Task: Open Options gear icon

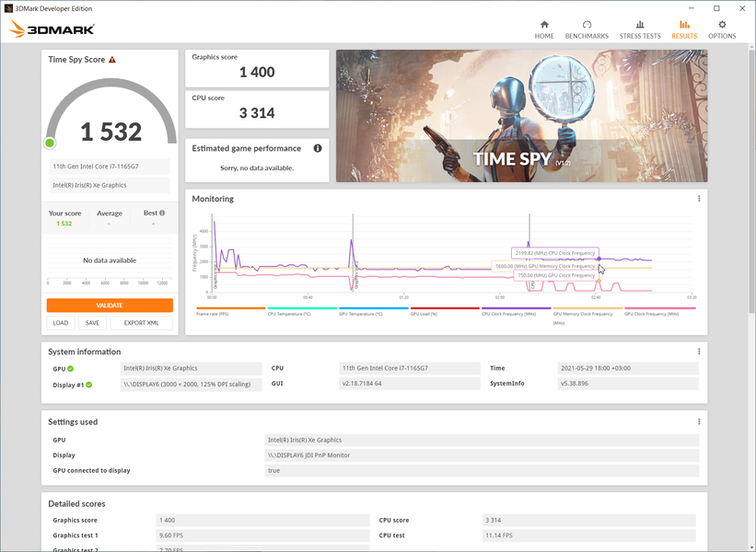Action: point(722,25)
